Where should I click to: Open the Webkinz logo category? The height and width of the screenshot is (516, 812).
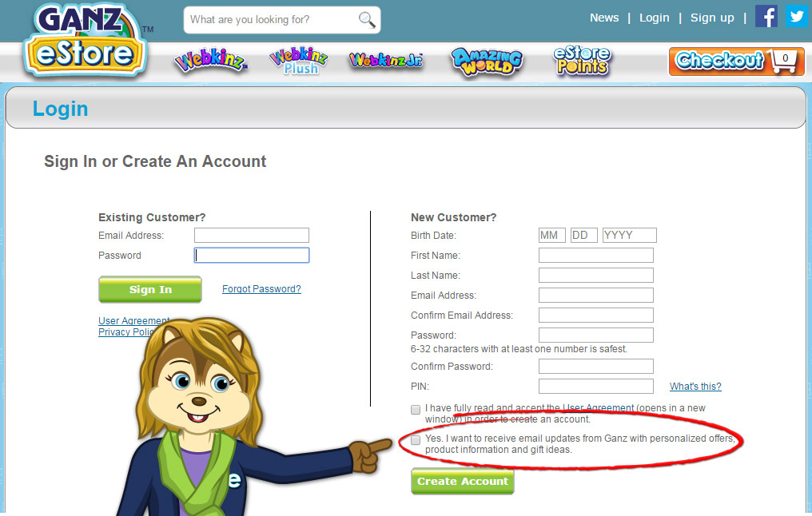click(211, 61)
